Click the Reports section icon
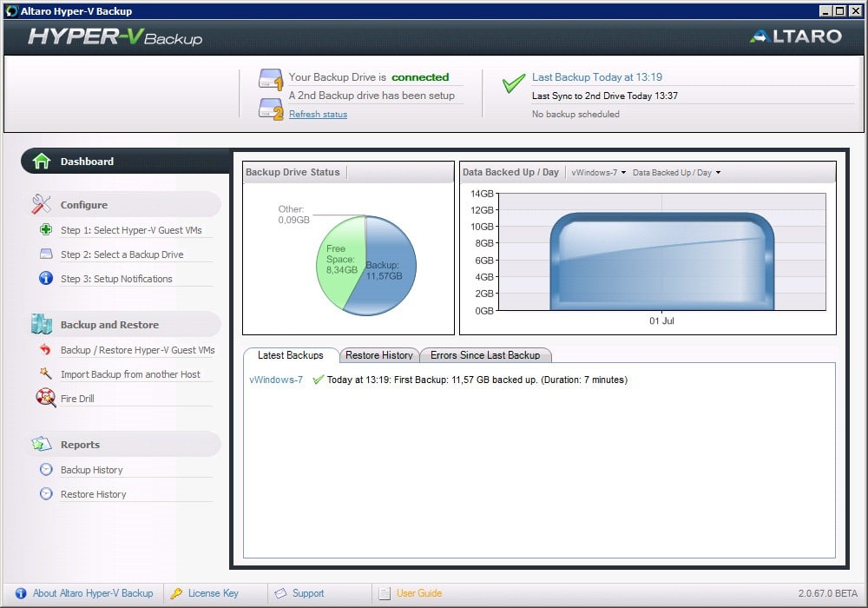The height and width of the screenshot is (608, 868). click(42, 444)
